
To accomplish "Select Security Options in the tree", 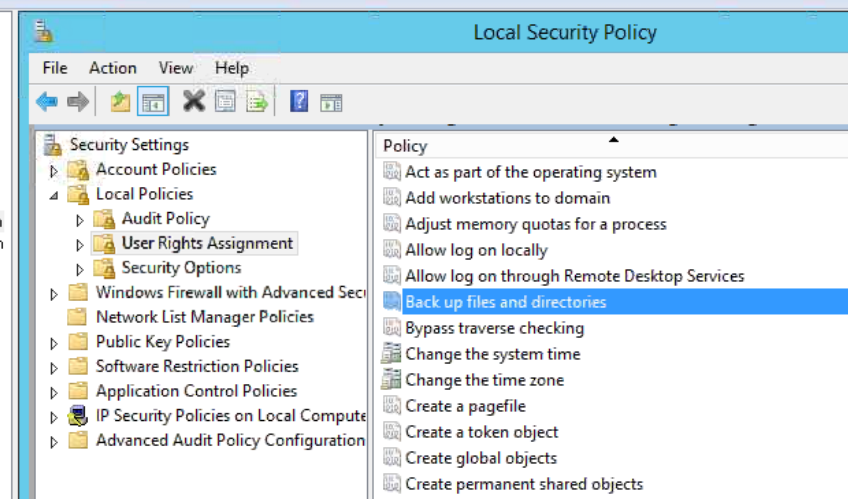I will click(x=181, y=268).
